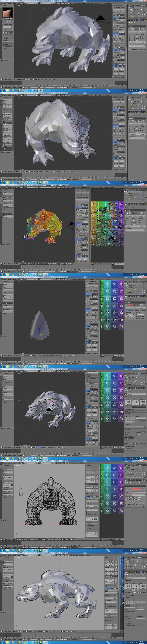Select World icon in Sculpt Mode window outliner
Screen dimensions: 147x644
pos(132,11)
